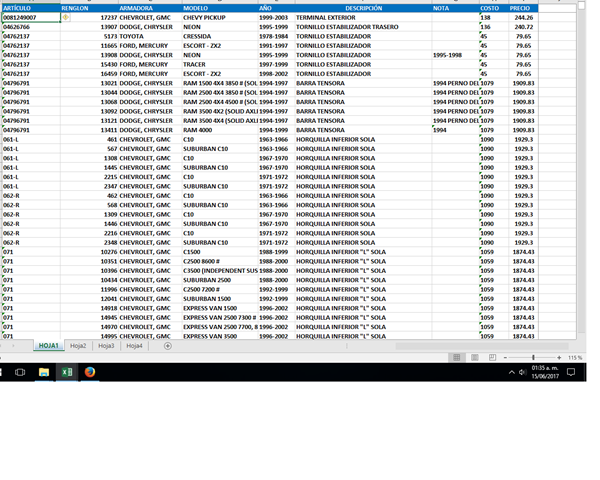Screen dimensions: 600x480
Task: Click the C2500 8600 # model cell
Action: (x=220, y=261)
